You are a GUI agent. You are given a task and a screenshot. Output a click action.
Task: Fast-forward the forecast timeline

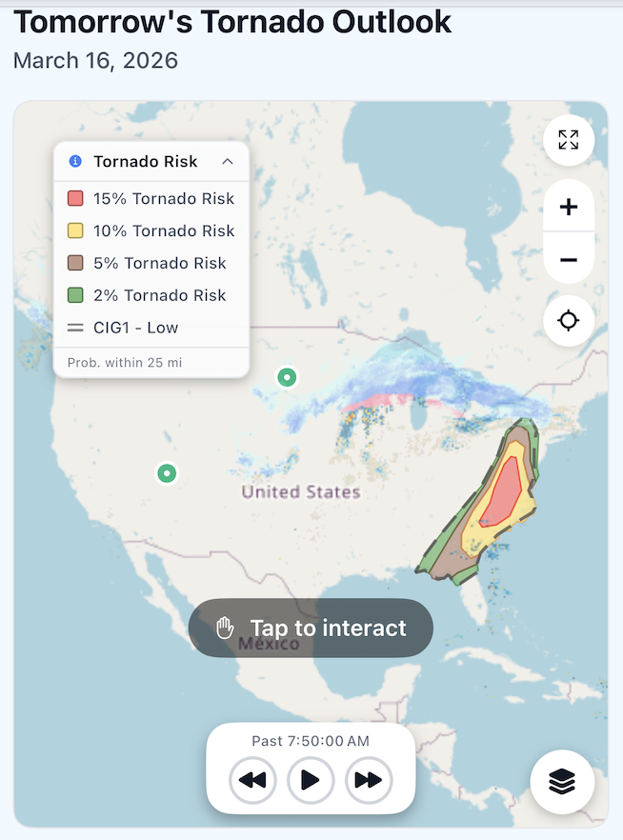[368, 779]
